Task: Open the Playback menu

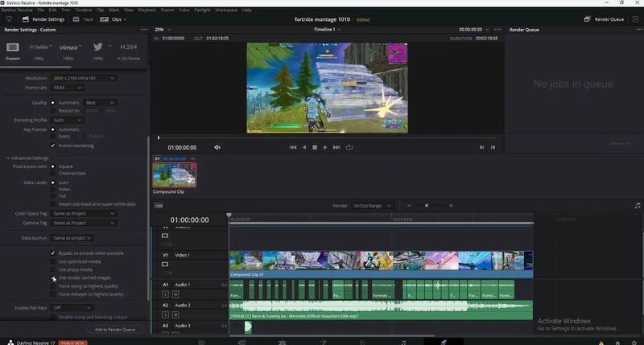Action: click(x=147, y=10)
